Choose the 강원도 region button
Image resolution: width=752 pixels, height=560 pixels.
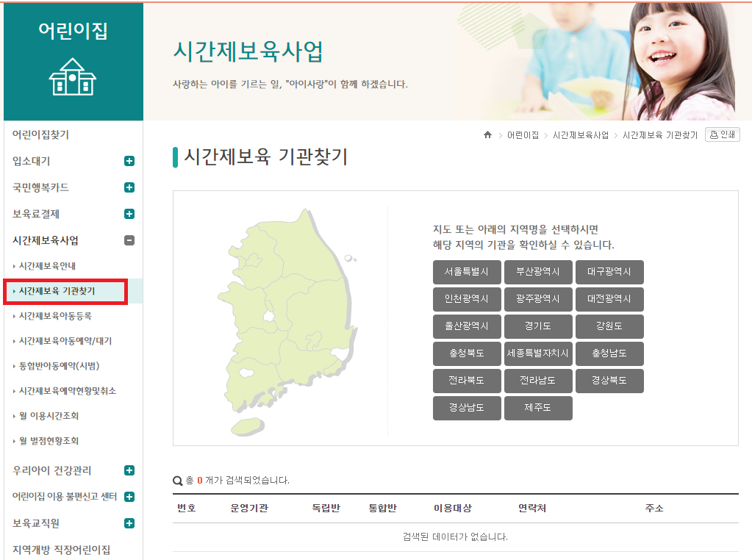click(x=609, y=326)
